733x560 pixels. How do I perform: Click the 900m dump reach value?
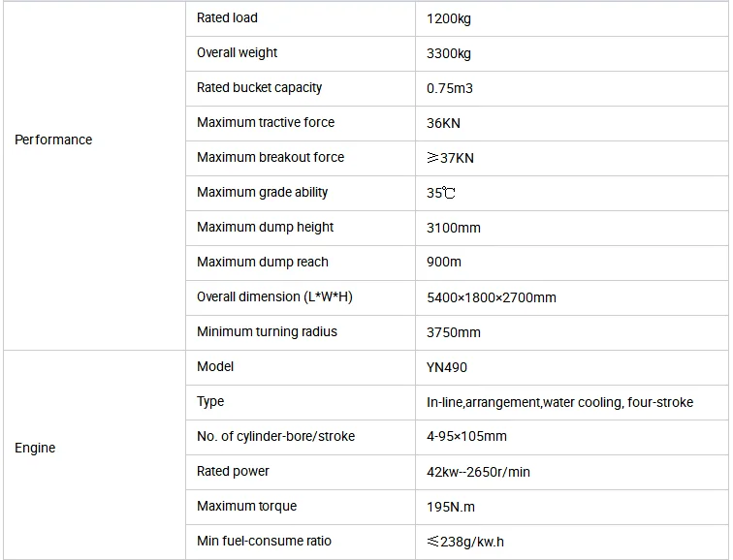point(444,263)
